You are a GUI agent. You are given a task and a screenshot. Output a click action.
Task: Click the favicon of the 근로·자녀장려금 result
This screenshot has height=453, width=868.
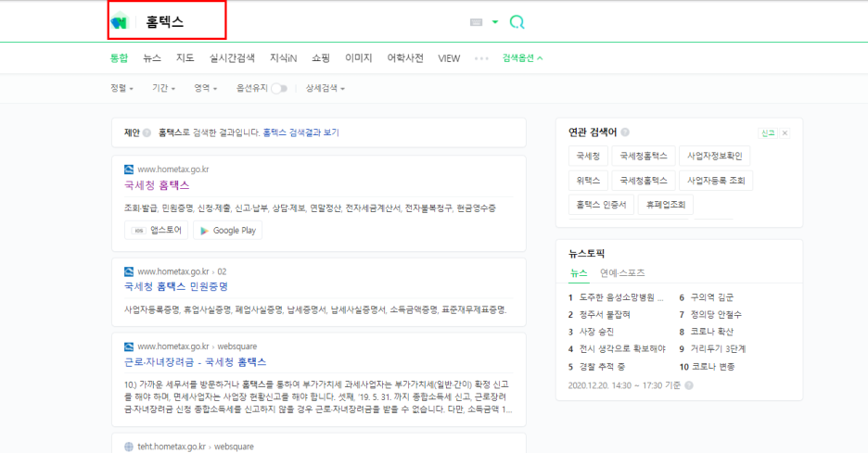click(129, 346)
